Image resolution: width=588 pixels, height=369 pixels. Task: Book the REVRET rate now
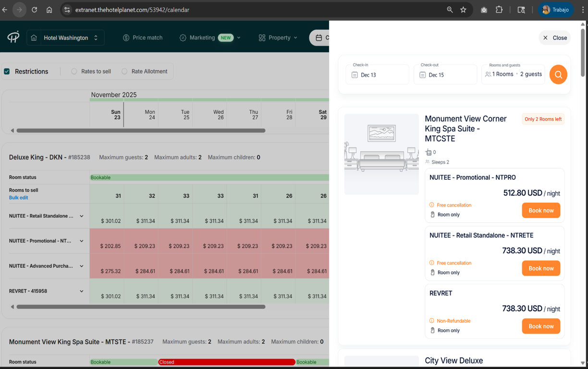pyautogui.click(x=541, y=326)
